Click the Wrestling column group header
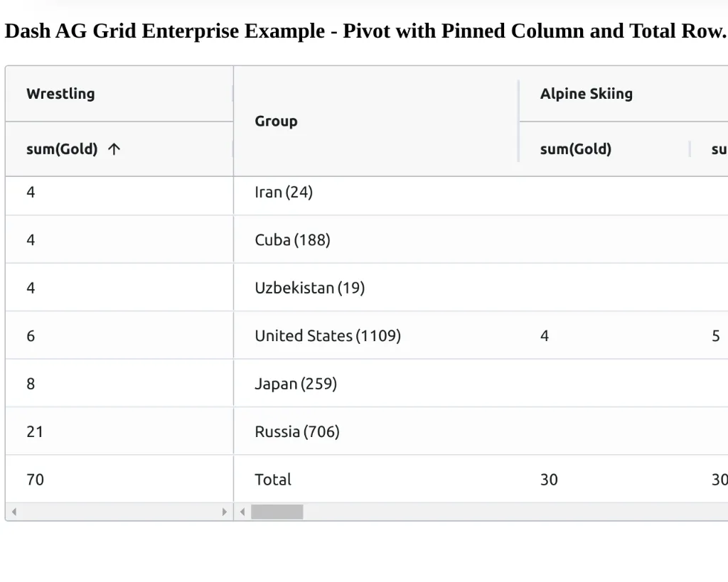Screen dimensions: 728x582 tap(60, 94)
